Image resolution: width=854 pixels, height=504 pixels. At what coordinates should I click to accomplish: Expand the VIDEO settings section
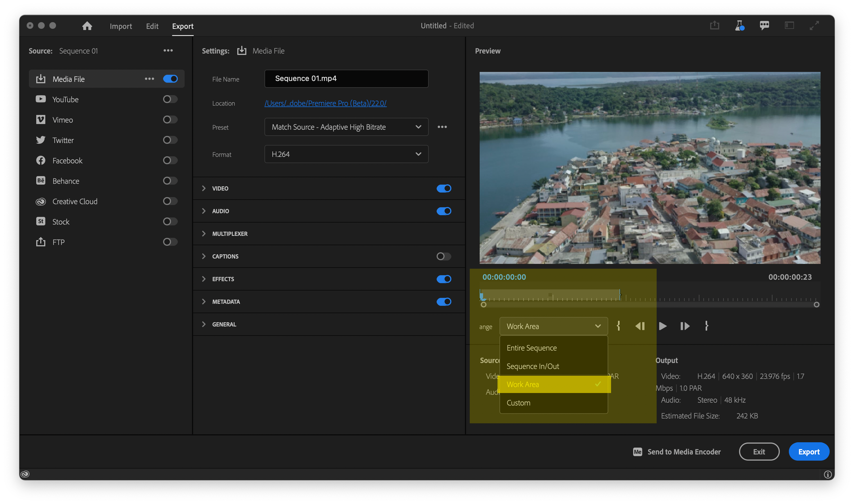(204, 188)
